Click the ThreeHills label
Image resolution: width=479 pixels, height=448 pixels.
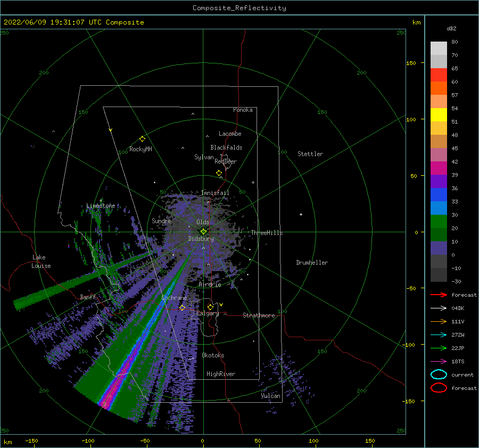tap(267, 233)
